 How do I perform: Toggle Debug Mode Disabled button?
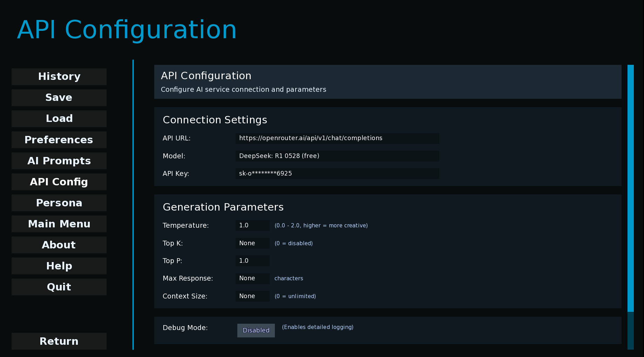coord(256,330)
